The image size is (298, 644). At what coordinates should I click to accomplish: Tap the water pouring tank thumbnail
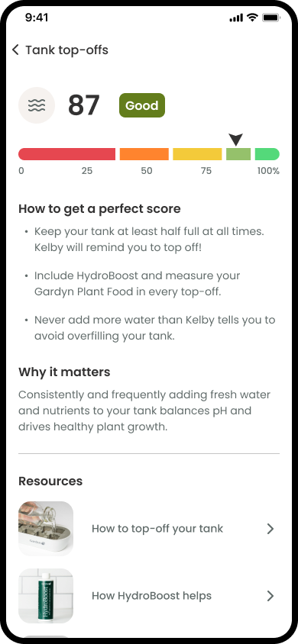coord(46,529)
